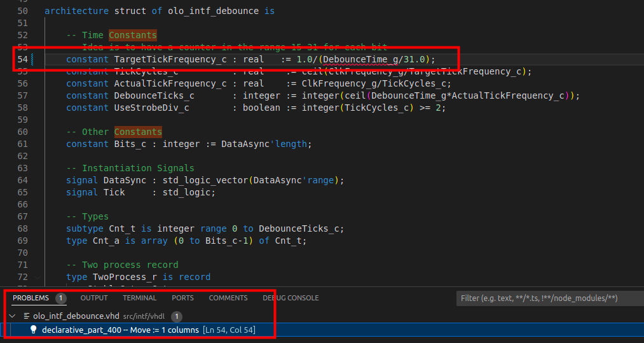Click the Problems count badge
This screenshot has width=644, height=343.
click(x=61, y=298)
